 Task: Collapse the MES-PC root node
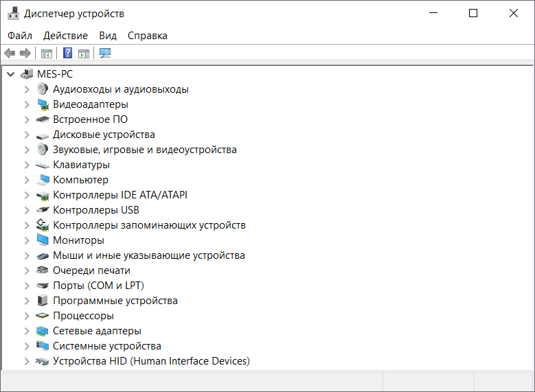11,74
